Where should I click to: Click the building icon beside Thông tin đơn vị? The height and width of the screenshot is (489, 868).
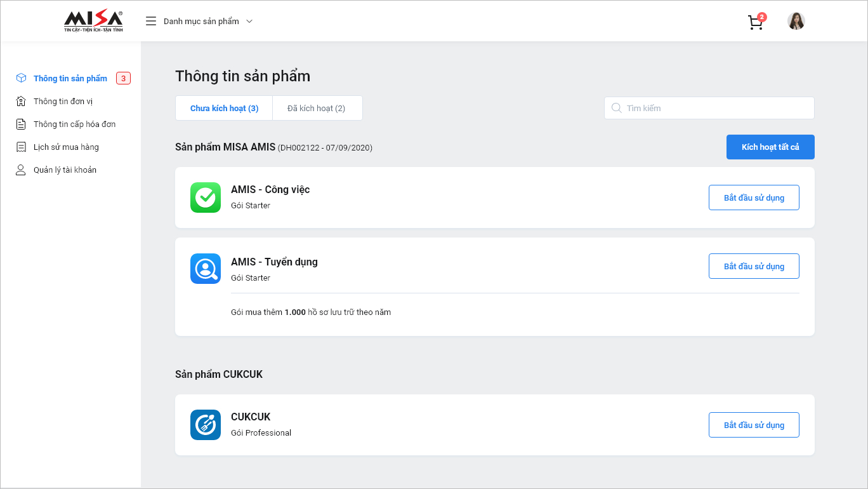point(21,101)
